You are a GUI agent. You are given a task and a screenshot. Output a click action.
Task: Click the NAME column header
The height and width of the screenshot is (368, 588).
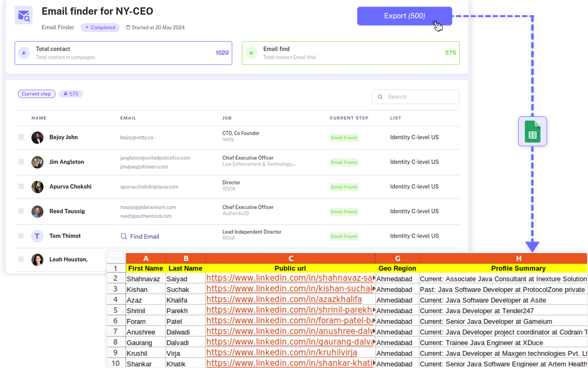(39, 118)
